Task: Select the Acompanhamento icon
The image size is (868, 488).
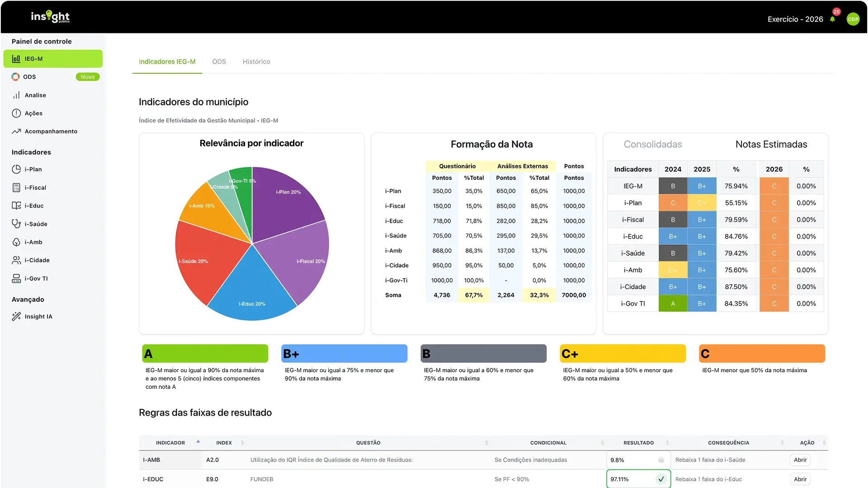Action: pos(16,131)
